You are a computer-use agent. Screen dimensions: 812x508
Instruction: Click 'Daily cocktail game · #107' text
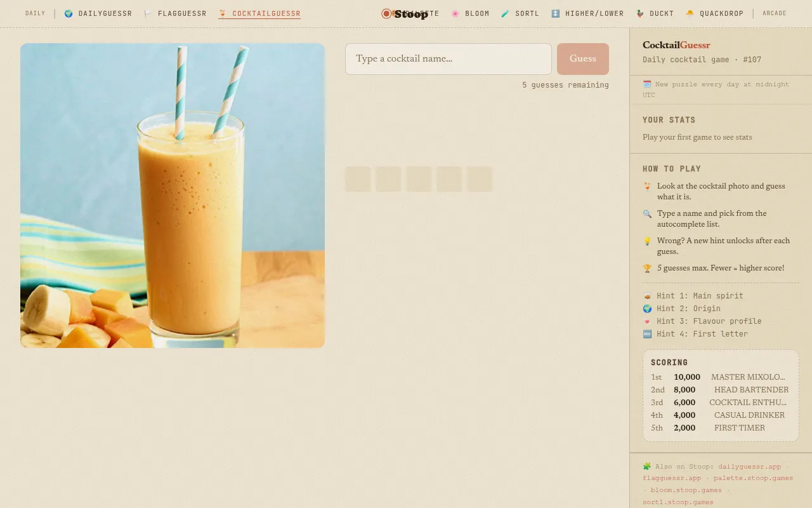[702, 60]
